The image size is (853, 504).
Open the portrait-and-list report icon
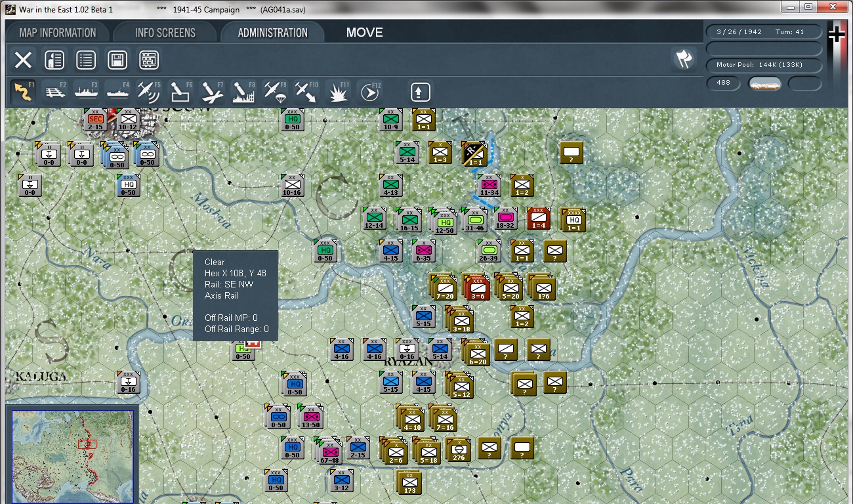(54, 60)
